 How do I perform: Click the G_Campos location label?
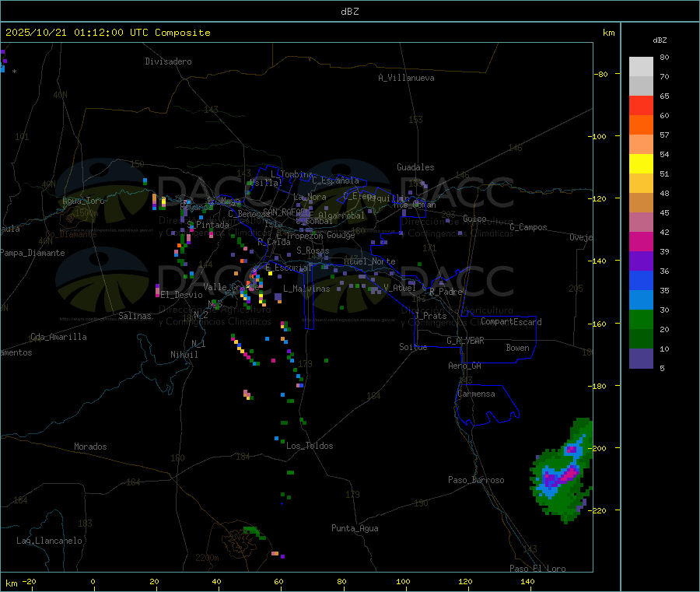click(x=529, y=227)
